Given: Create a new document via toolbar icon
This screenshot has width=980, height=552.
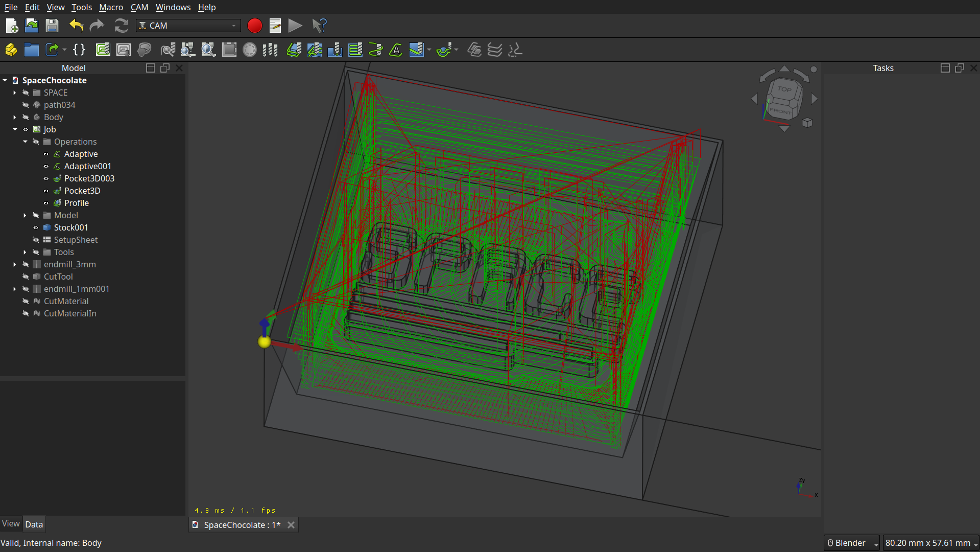Looking at the screenshot, I should [11, 26].
